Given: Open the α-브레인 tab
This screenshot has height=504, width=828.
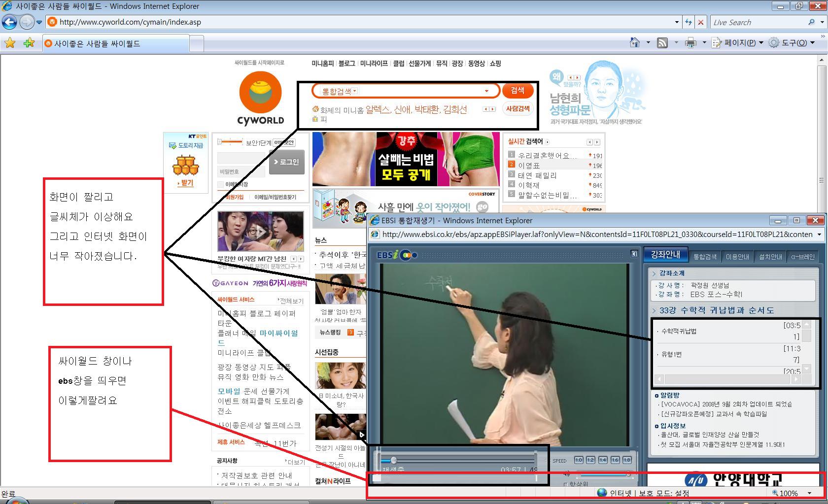Looking at the screenshot, I should (x=803, y=257).
